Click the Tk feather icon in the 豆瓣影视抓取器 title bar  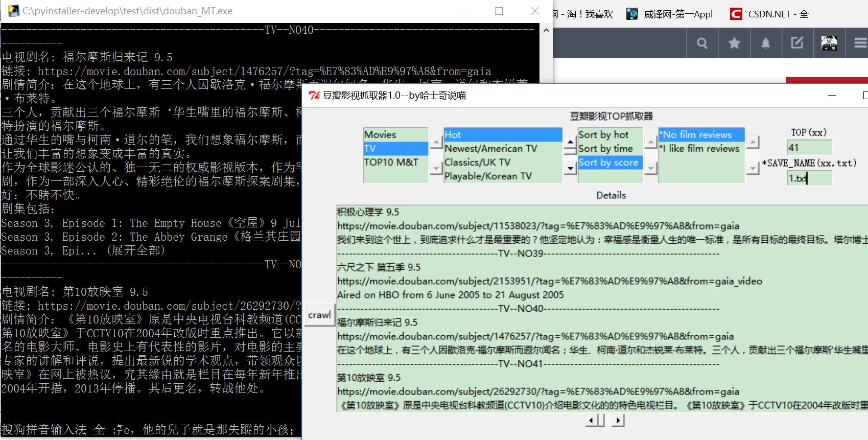pyautogui.click(x=314, y=96)
